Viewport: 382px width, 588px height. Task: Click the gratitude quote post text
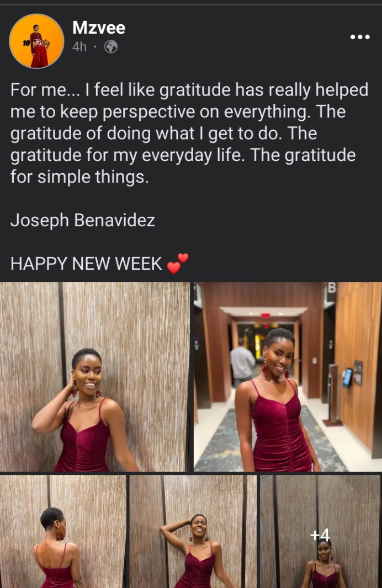(x=189, y=133)
